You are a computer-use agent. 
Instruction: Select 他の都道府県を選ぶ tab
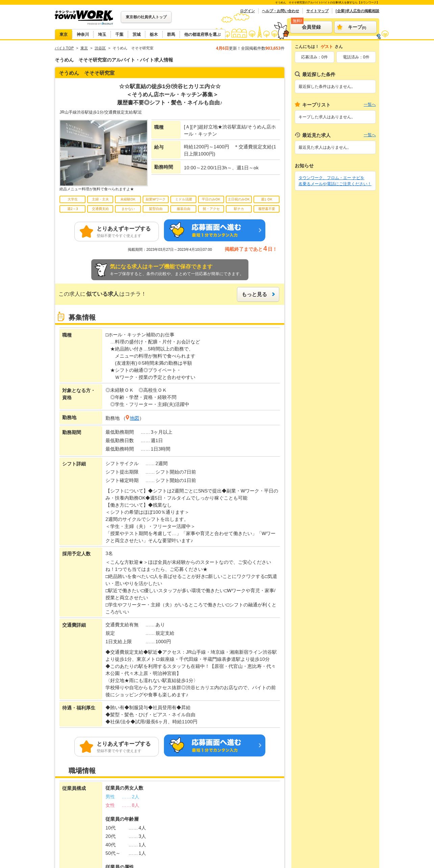202,34
